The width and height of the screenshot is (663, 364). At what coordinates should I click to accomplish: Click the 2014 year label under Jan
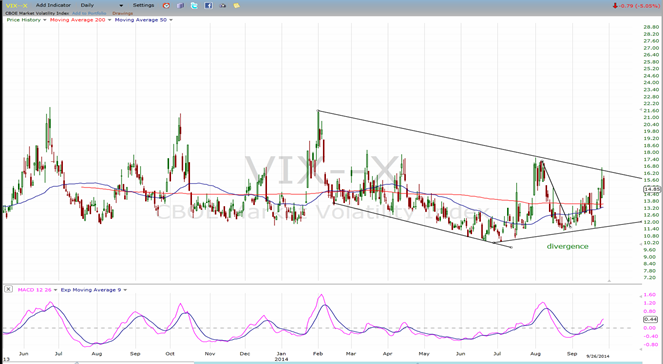click(x=281, y=359)
